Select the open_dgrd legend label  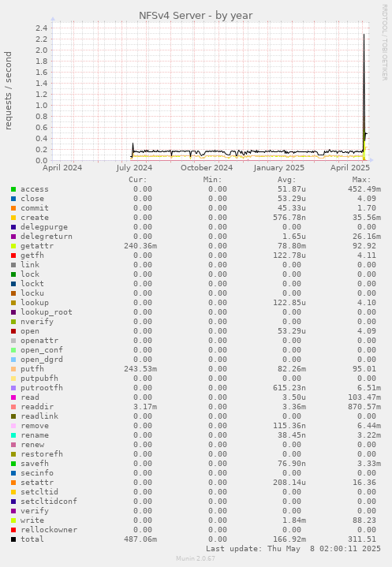pos(42,360)
